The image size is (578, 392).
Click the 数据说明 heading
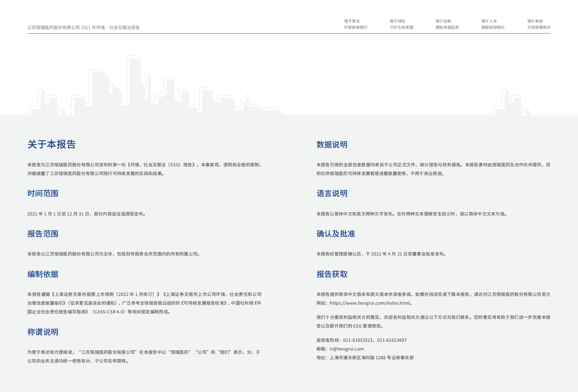pyautogui.click(x=332, y=144)
